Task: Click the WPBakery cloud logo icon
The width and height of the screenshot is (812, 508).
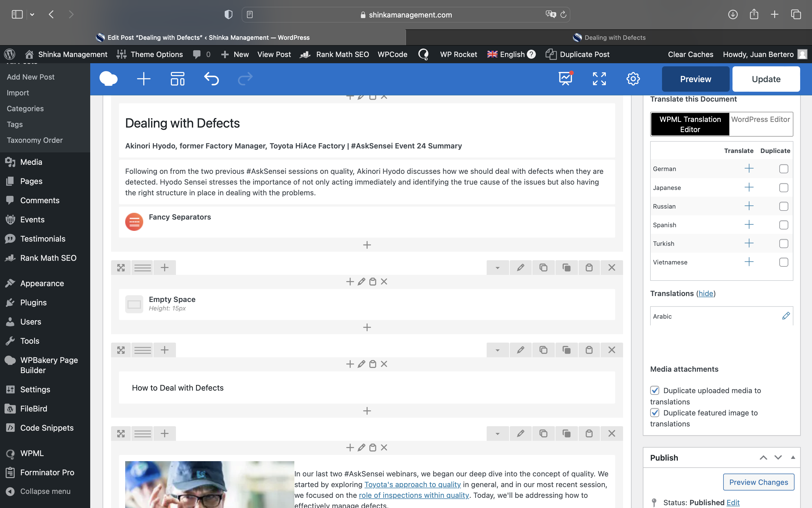Action: [x=108, y=79]
